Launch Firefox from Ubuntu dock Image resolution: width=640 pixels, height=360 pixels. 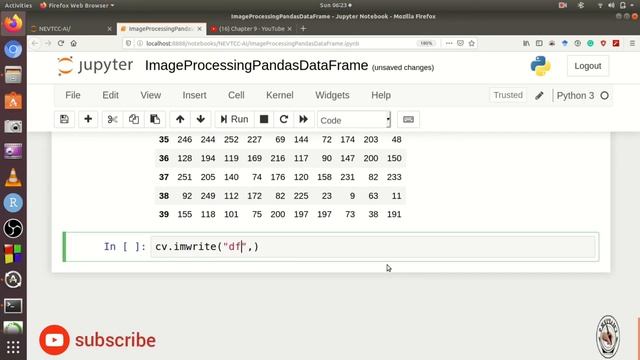13,23
